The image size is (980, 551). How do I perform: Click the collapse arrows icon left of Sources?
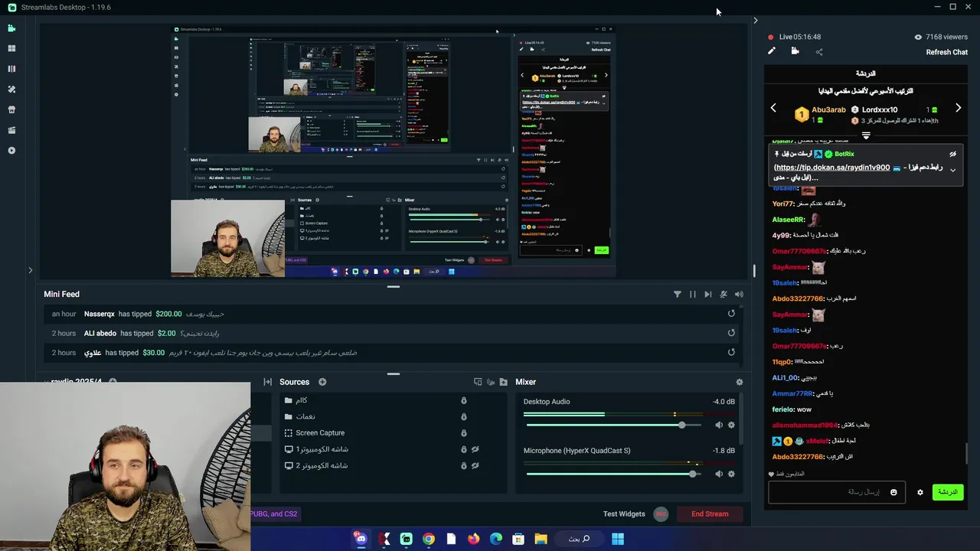(267, 382)
